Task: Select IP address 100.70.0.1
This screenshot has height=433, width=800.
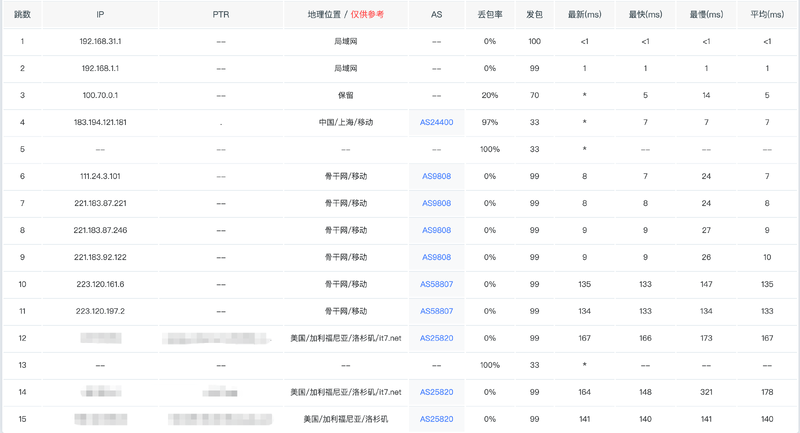Action: click(x=101, y=95)
